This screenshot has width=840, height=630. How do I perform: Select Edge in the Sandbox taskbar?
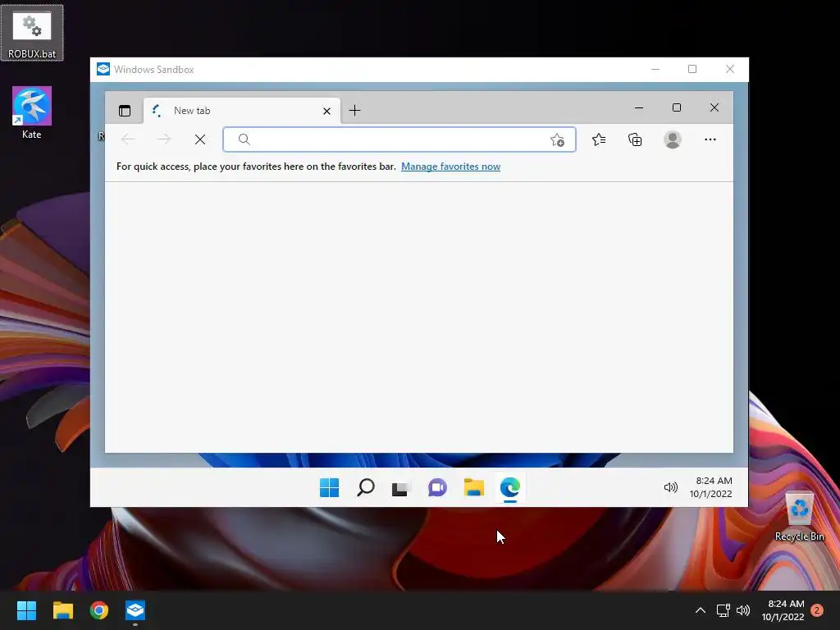point(510,487)
